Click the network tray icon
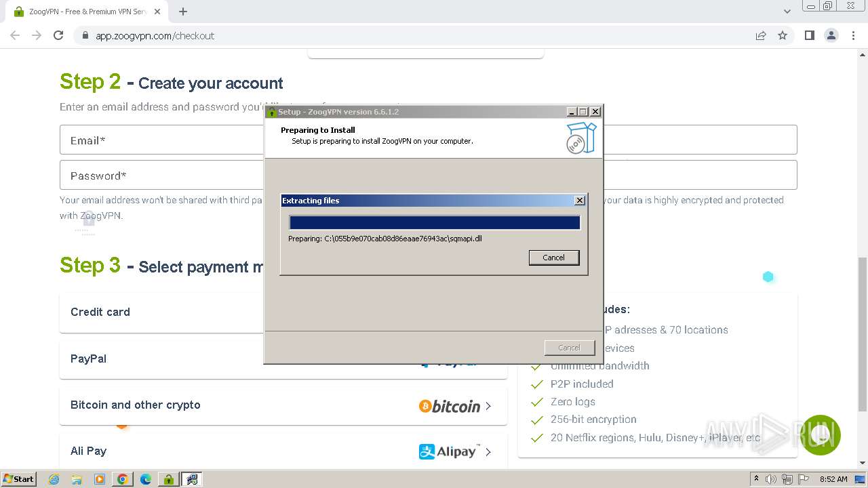The width and height of the screenshot is (868, 488). (787, 479)
